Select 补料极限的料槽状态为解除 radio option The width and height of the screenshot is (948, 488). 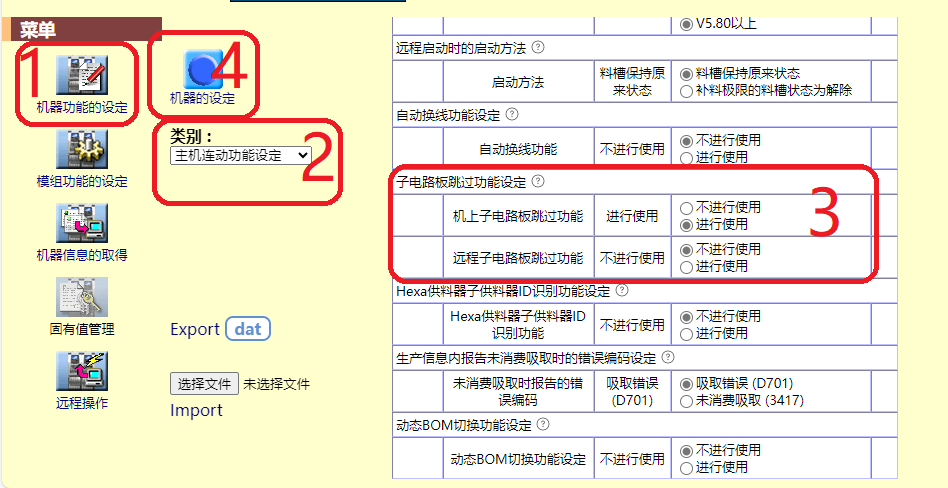coord(686,90)
